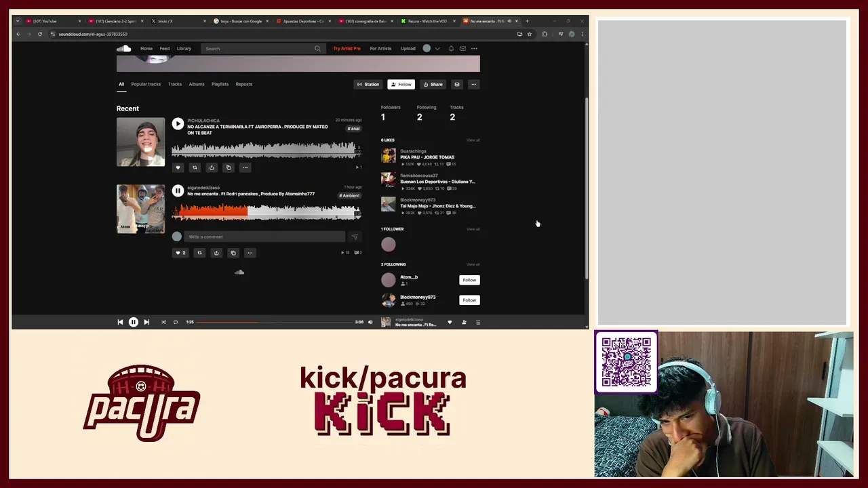Toggle repeat in the player bar
The image size is (868, 488).
point(176,322)
